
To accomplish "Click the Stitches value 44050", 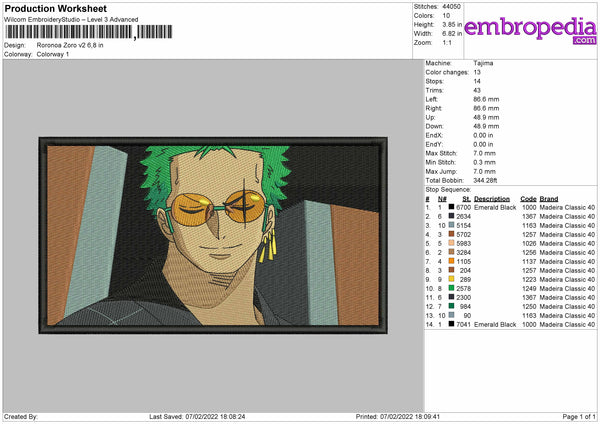I will (452, 7).
